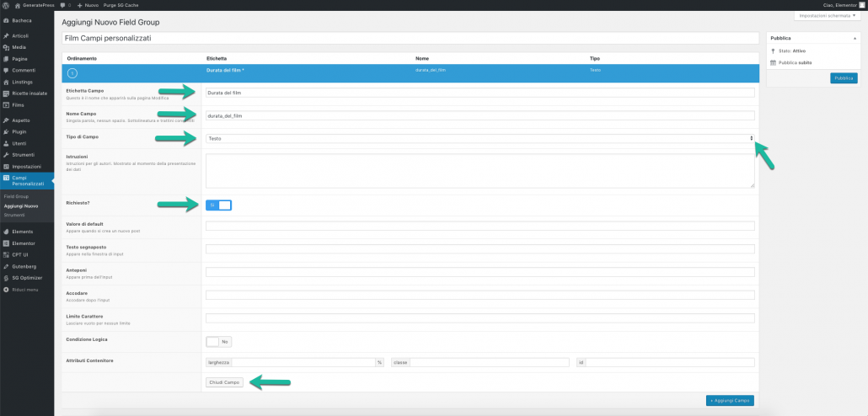Click the Elementor icon in sidebar
The height and width of the screenshot is (416, 868).
click(x=6, y=243)
